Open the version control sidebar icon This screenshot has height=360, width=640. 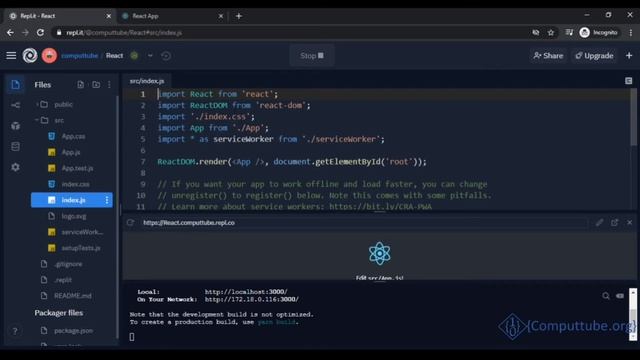point(16,105)
